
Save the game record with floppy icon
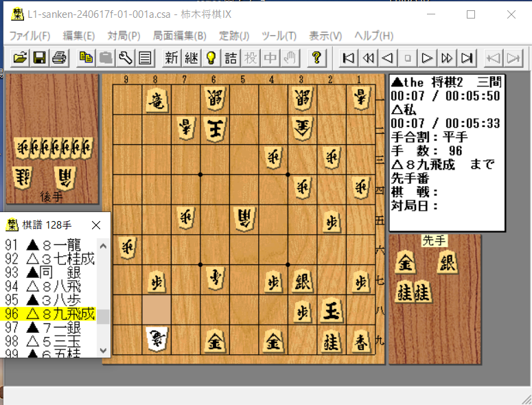pyautogui.click(x=39, y=58)
